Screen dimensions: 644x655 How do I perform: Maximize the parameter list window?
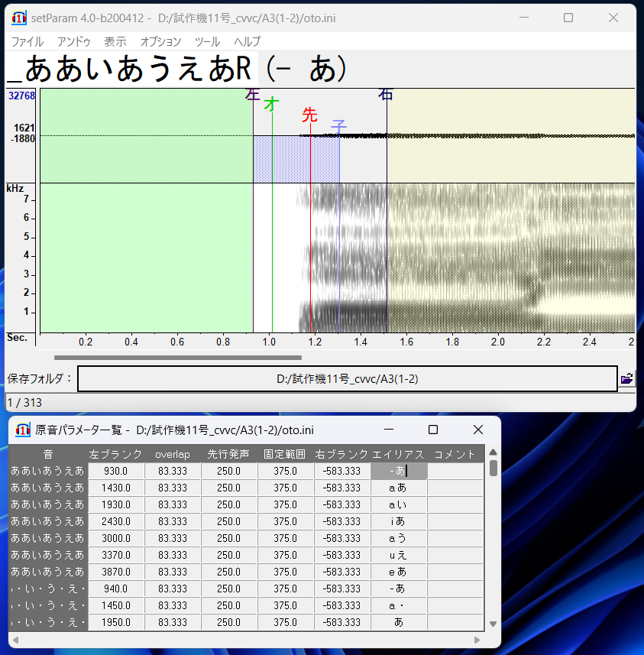coord(433,430)
